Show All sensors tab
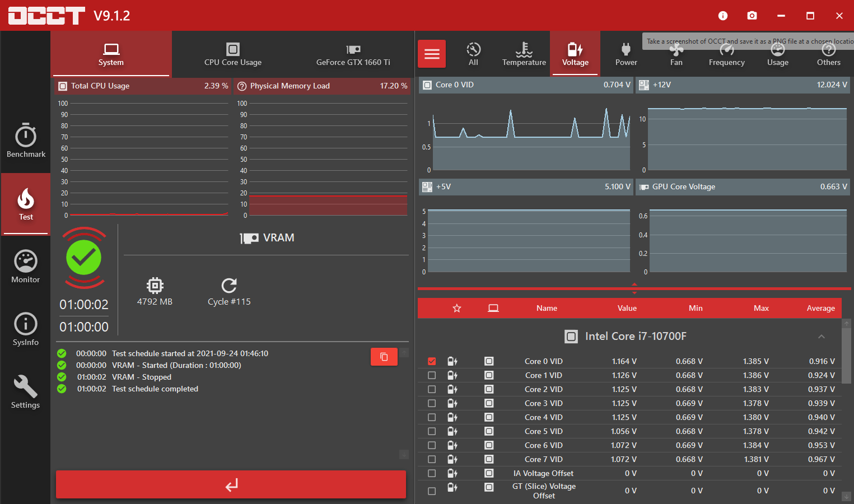 (473, 54)
